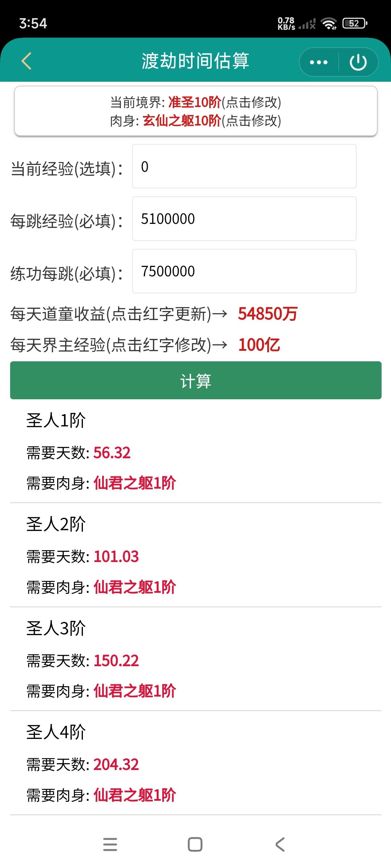Screen dimensions: 391x868
Task: Focus the 每跳经验 input field
Action: [244, 219]
